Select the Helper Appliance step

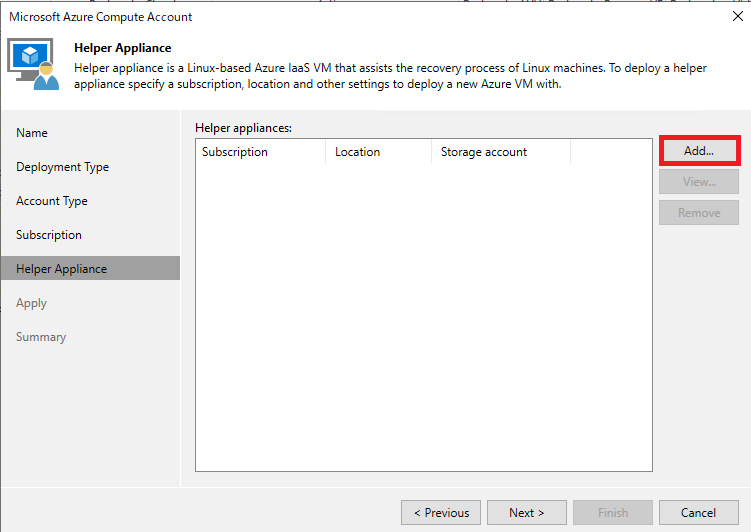tap(91, 268)
